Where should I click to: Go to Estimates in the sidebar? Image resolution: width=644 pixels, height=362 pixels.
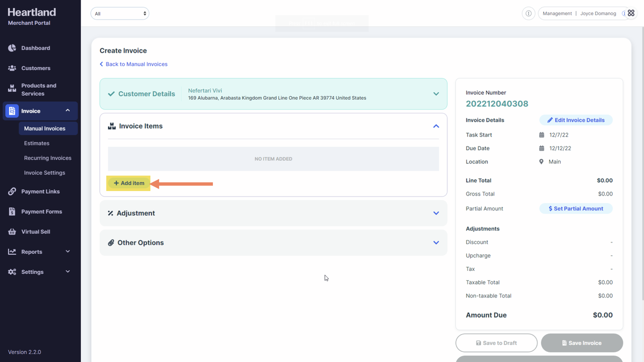pos(37,143)
